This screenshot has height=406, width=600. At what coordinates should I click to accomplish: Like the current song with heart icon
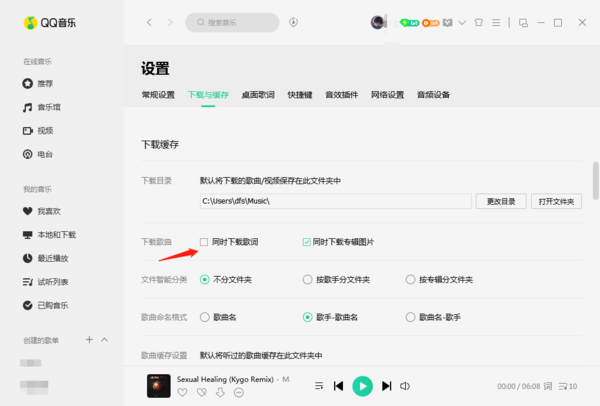click(x=182, y=393)
